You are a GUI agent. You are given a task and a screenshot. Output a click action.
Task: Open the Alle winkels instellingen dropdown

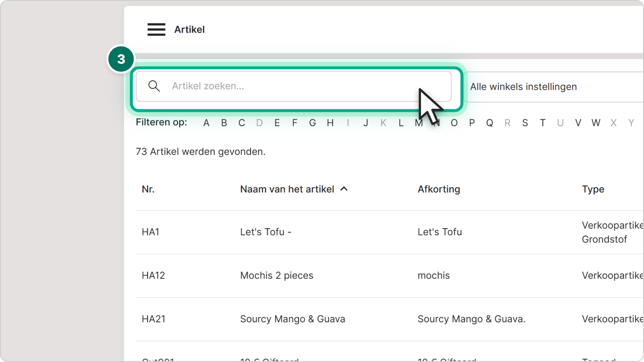[x=553, y=87]
